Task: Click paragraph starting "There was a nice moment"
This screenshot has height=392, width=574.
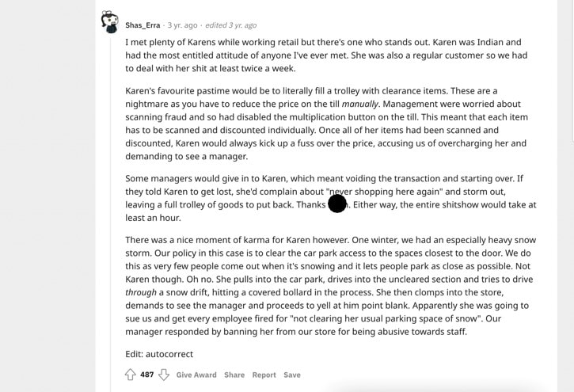Action: coord(331,286)
